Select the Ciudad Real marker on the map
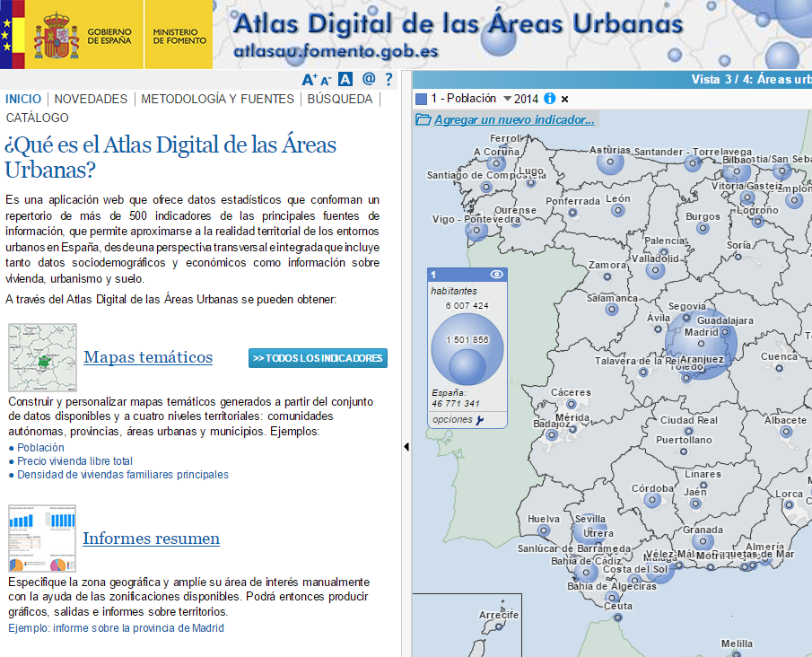Image resolution: width=812 pixels, height=657 pixels. [688, 431]
